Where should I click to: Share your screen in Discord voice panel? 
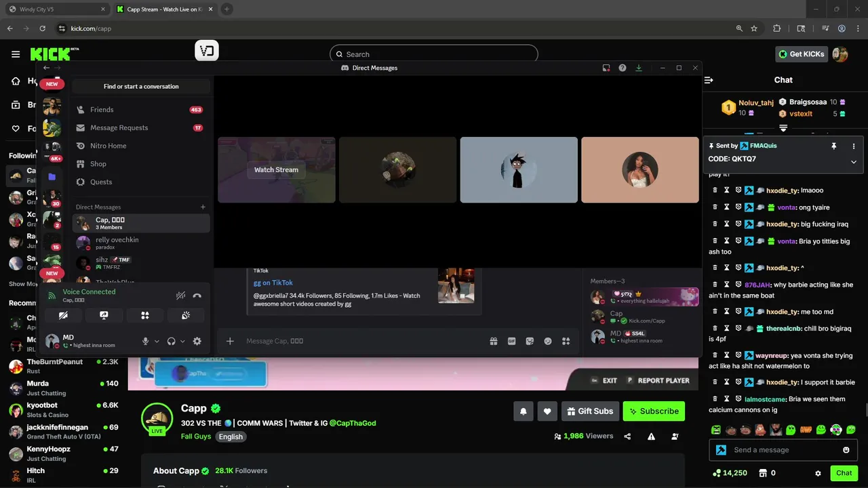click(x=104, y=315)
